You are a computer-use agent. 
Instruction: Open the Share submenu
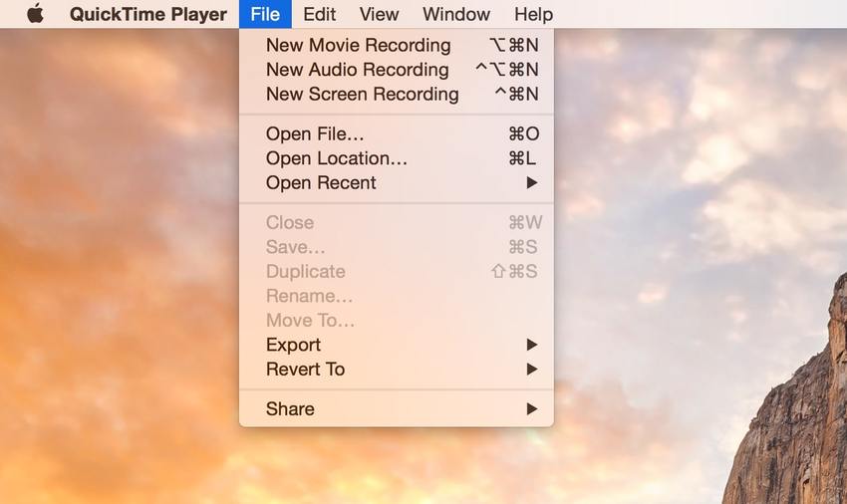[x=397, y=409]
